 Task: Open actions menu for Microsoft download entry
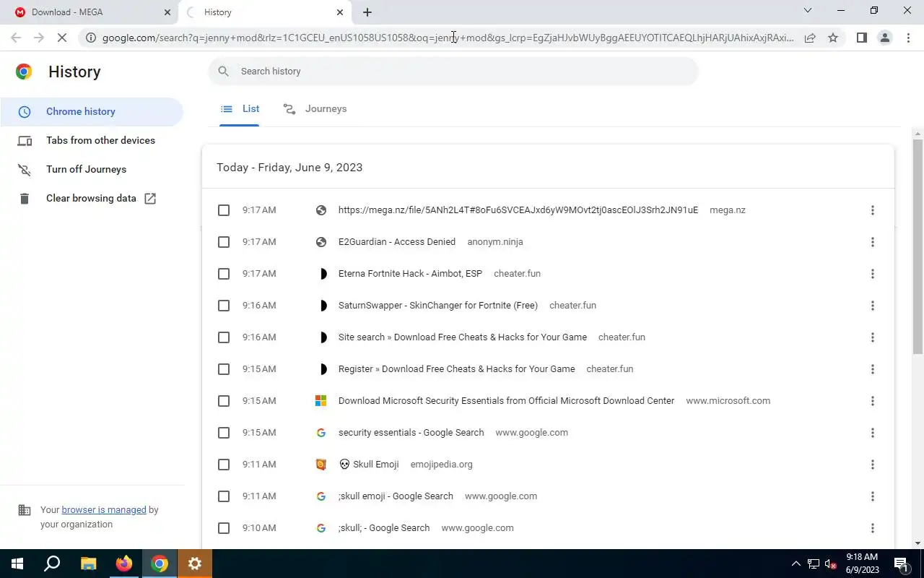pos(872,401)
